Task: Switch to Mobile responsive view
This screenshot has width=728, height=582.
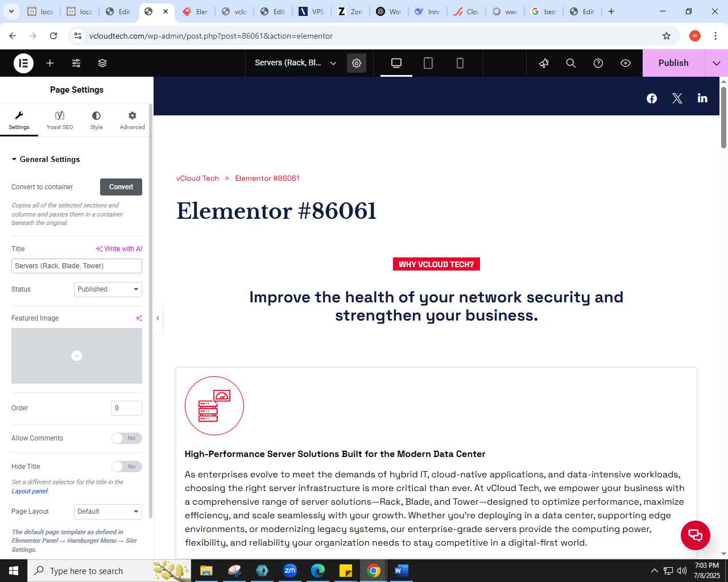Action: (460, 63)
